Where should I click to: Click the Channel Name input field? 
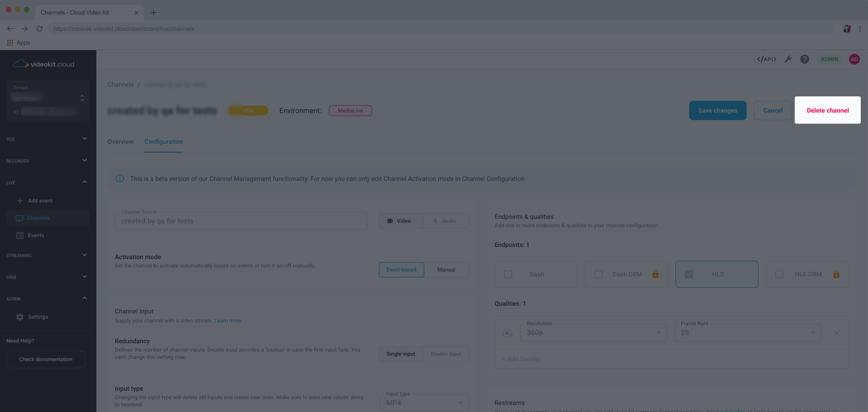pos(241,221)
